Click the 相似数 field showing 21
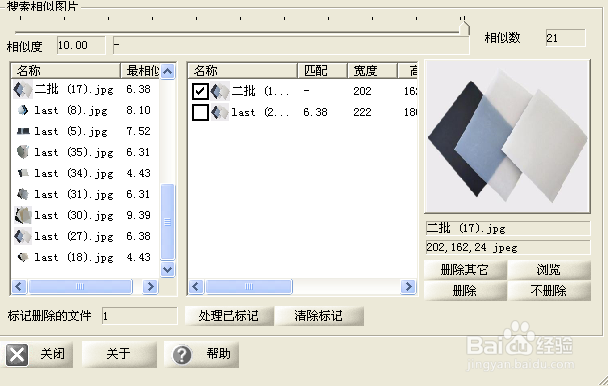The image size is (608, 386). pyautogui.click(x=565, y=38)
